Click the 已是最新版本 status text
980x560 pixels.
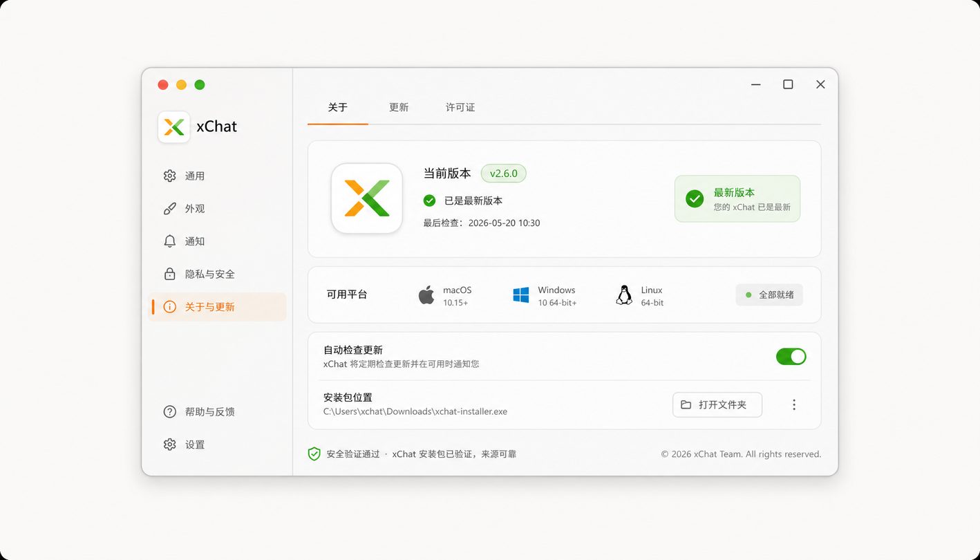coord(473,201)
